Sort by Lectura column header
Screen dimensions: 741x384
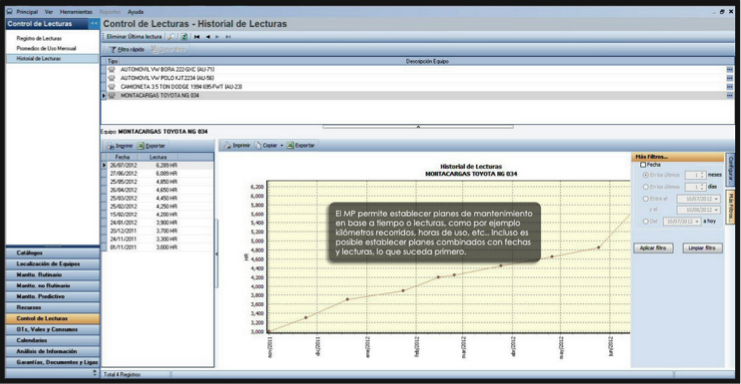click(x=158, y=157)
